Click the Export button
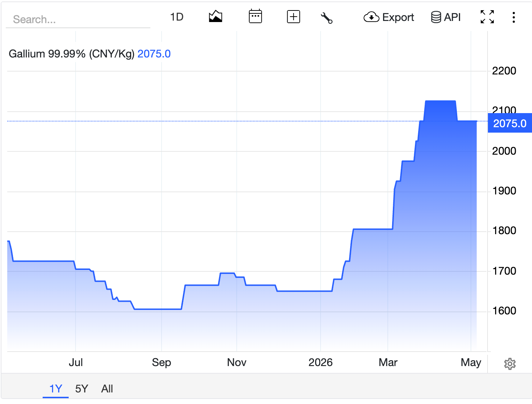 point(389,17)
